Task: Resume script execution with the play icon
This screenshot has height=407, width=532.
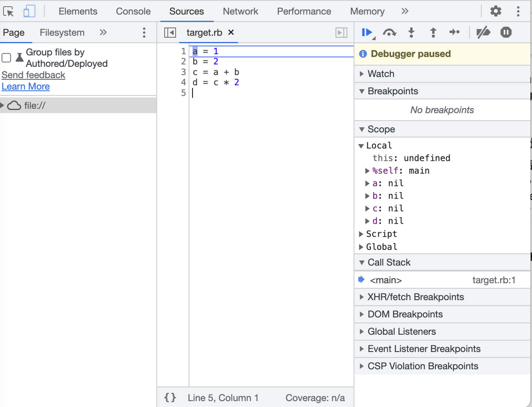Action: pos(366,33)
